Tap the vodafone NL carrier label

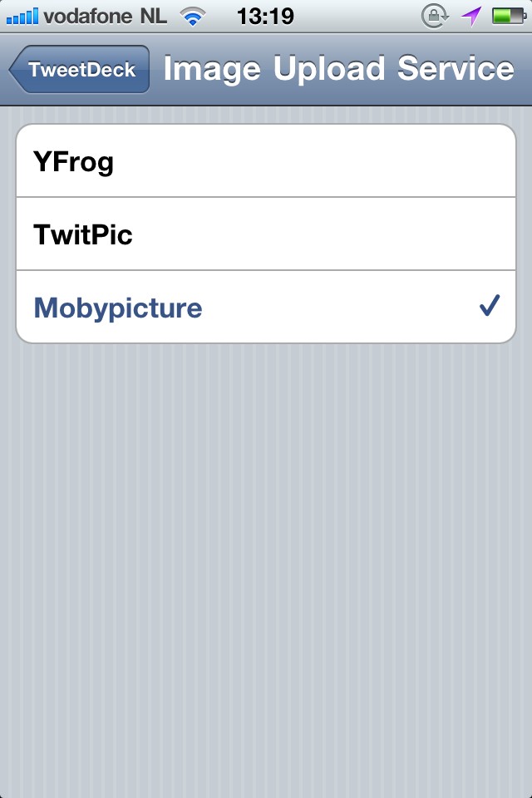tap(106, 17)
